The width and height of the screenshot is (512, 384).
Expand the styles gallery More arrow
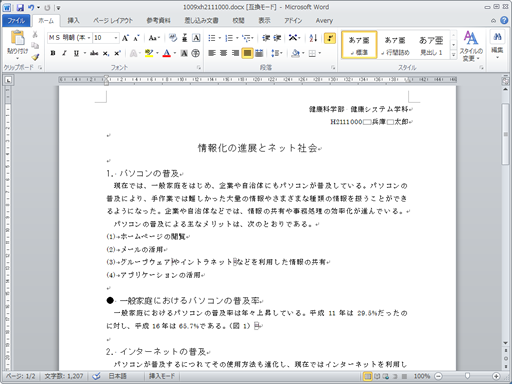454,55
